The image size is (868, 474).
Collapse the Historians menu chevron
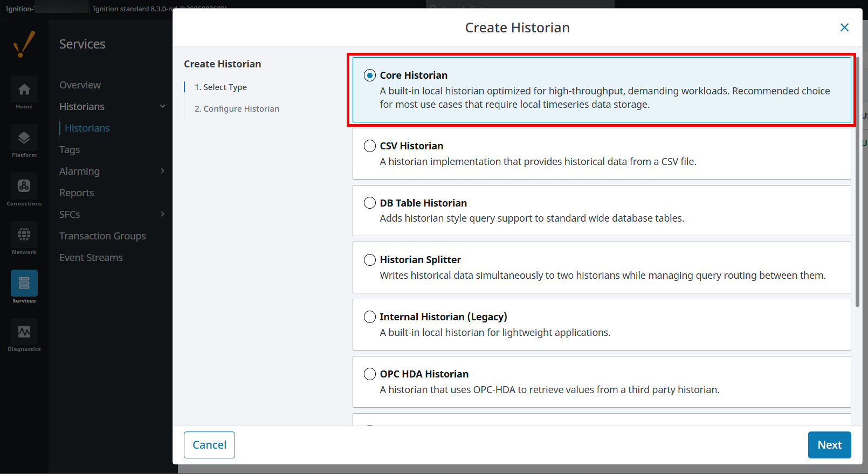[163, 106]
